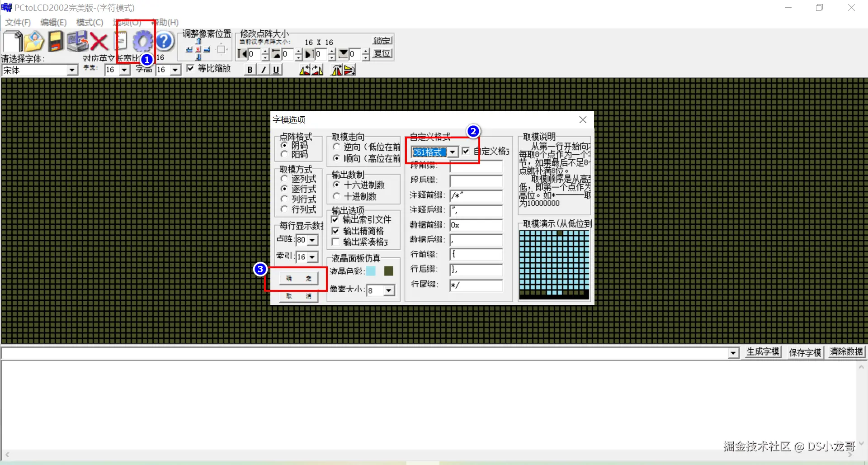Viewport: 868px width, 465px height.
Task: Select 阳码 dot matrix format
Action: [x=284, y=154]
